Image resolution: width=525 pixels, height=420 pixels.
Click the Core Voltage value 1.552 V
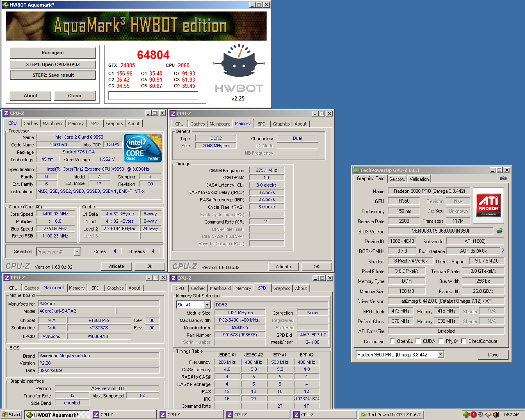point(107,159)
